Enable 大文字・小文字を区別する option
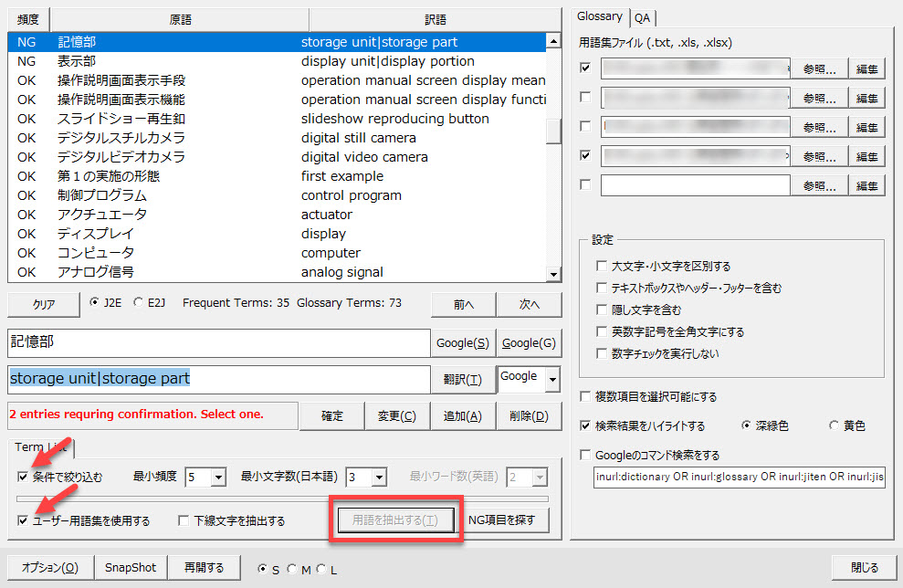The width and height of the screenshot is (903, 588). pyautogui.click(x=602, y=267)
